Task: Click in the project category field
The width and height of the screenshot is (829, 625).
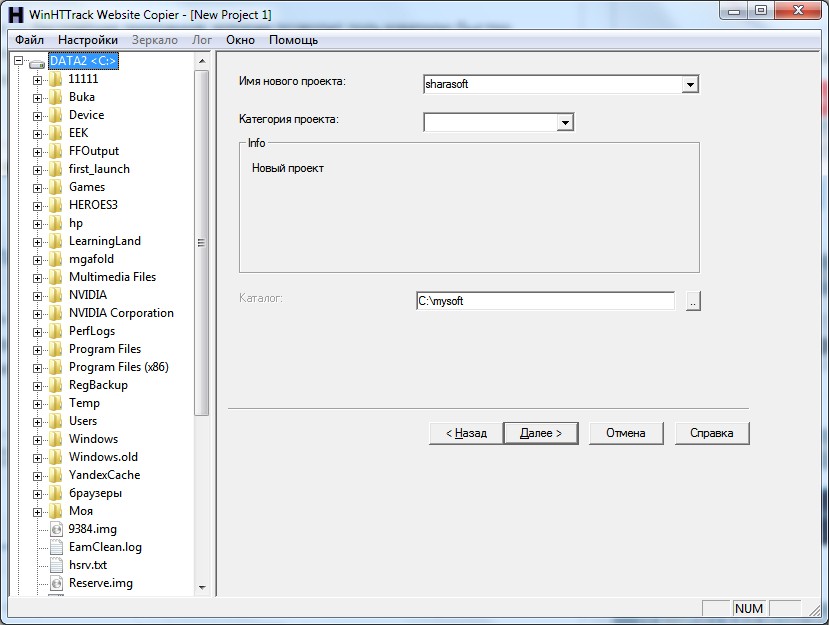Action: point(491,123)
